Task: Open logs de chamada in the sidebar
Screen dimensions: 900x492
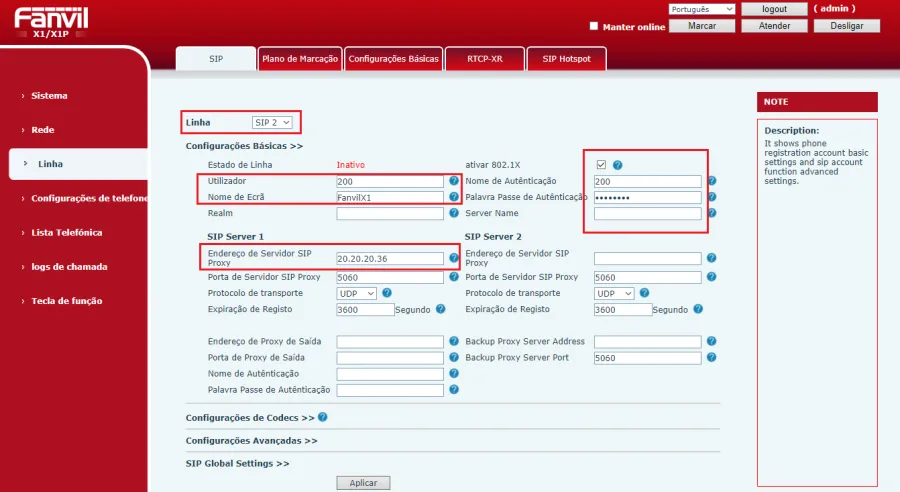Action: (x=69, y=266)
